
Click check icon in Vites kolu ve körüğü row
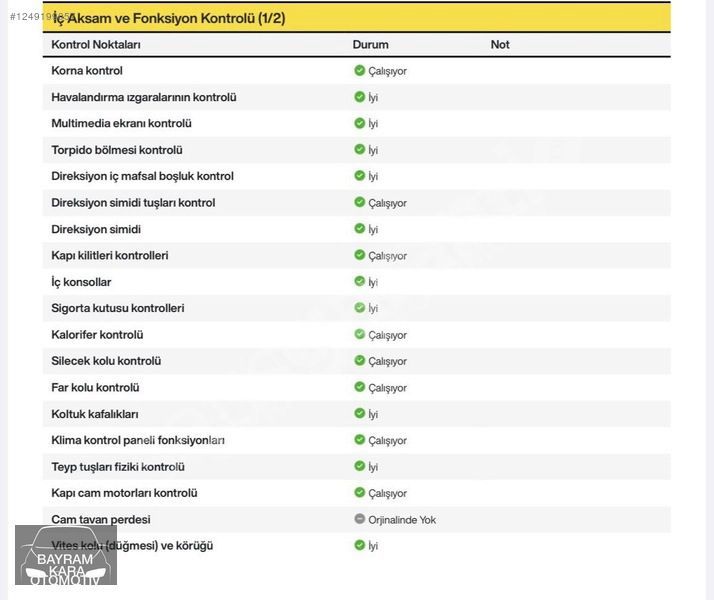coord(360,545)
